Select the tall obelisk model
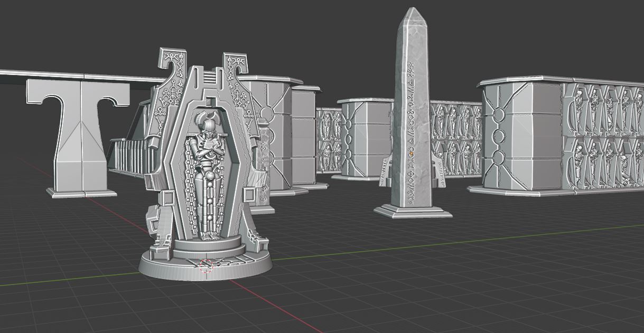Image resolution: width=644 pixels, height=333 pixels. coord(413,113)
